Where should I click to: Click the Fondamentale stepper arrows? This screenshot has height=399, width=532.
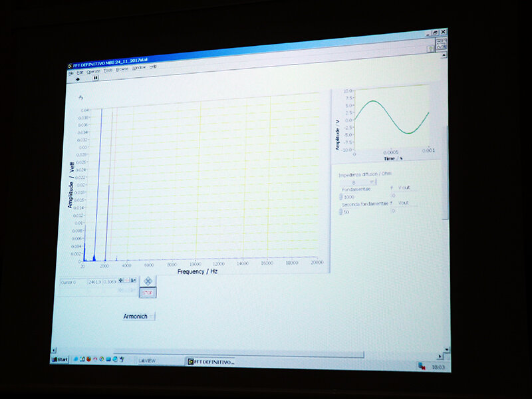[x=341, y=197]
